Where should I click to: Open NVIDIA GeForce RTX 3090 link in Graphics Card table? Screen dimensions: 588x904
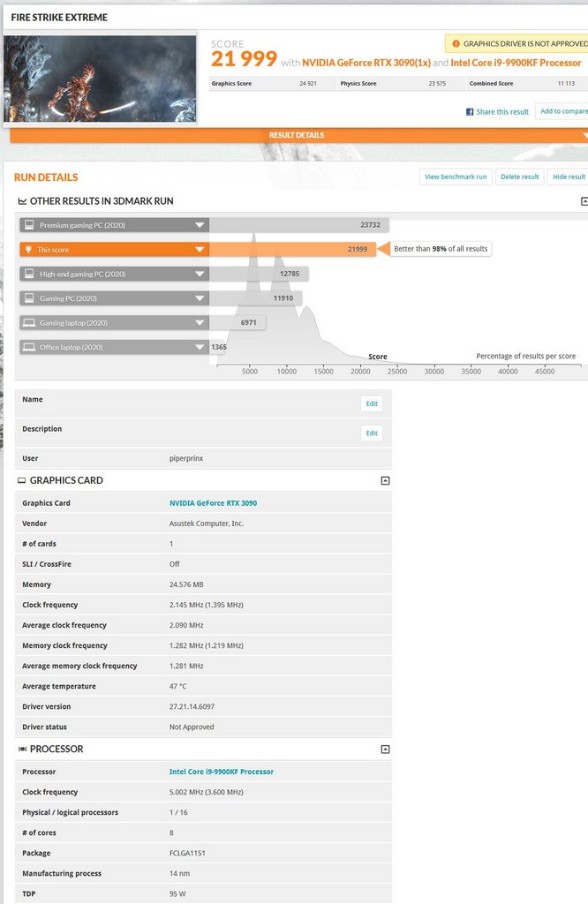214,502
